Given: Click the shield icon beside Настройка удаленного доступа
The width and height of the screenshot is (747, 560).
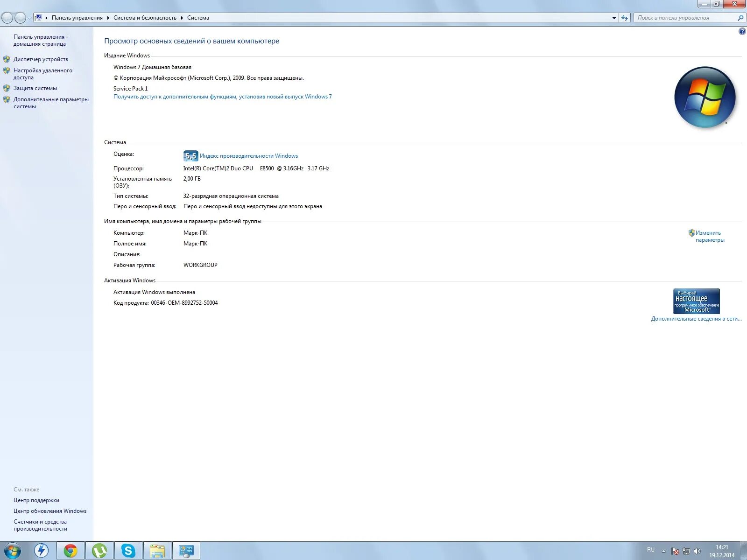Looking at the screenshot, I should [7, 70].
